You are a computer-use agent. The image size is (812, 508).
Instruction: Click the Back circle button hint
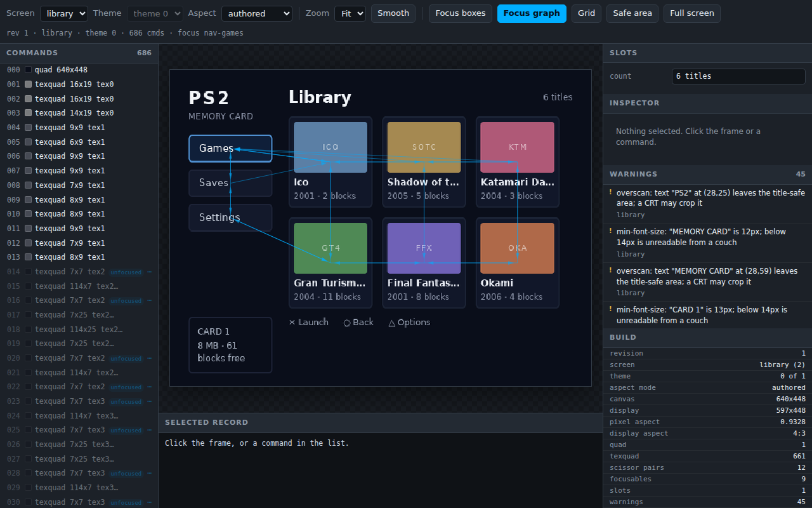click(358, 323)
